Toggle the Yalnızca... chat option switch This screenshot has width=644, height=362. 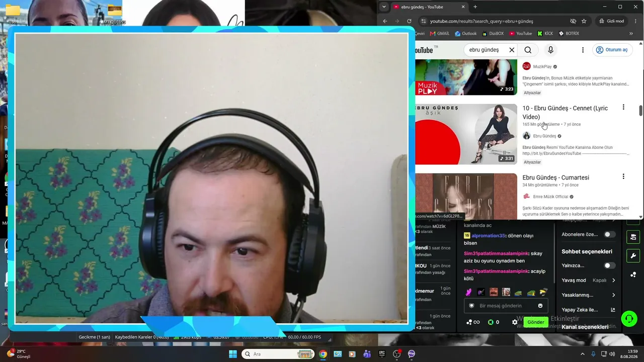coord(609,265)
